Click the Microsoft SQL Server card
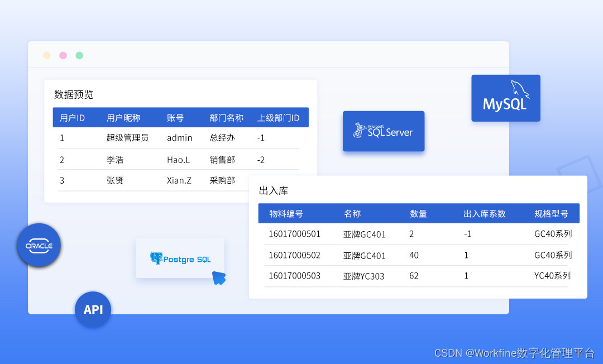 click(x=384, y=131)
